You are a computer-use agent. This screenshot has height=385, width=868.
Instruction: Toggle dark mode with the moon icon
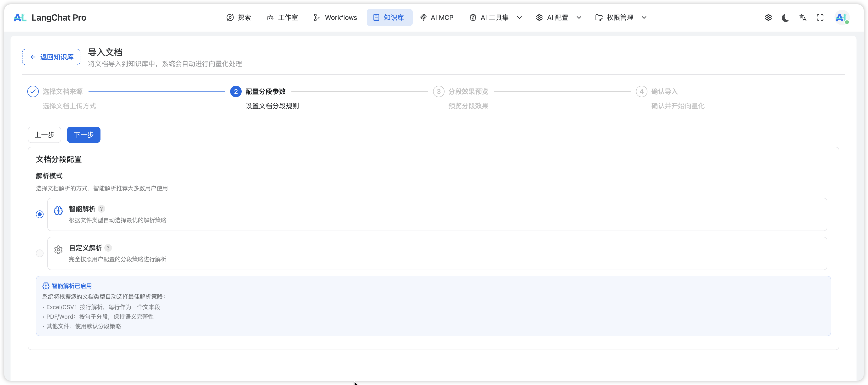click(x=785, y=17)
